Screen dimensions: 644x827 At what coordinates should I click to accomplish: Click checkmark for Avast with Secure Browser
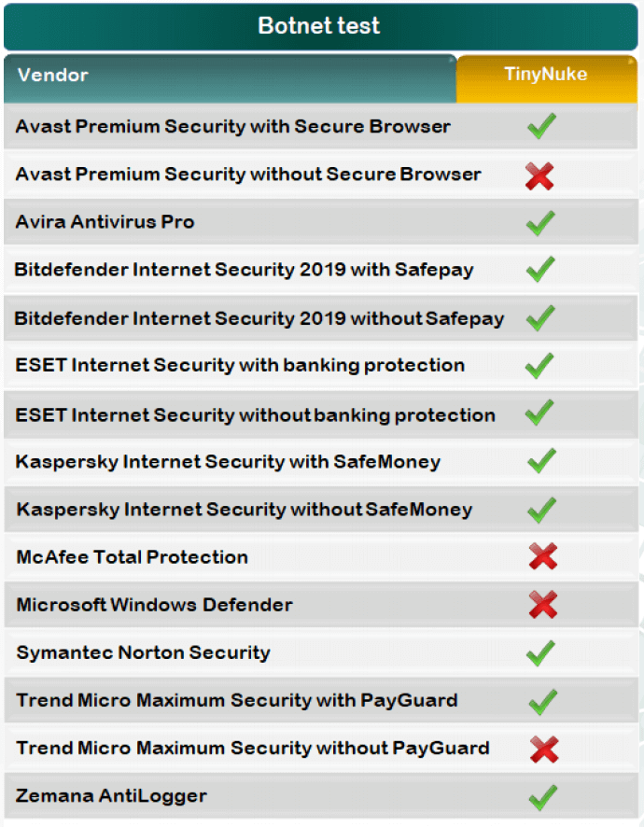pyautogui.click(x=541, y=126)
